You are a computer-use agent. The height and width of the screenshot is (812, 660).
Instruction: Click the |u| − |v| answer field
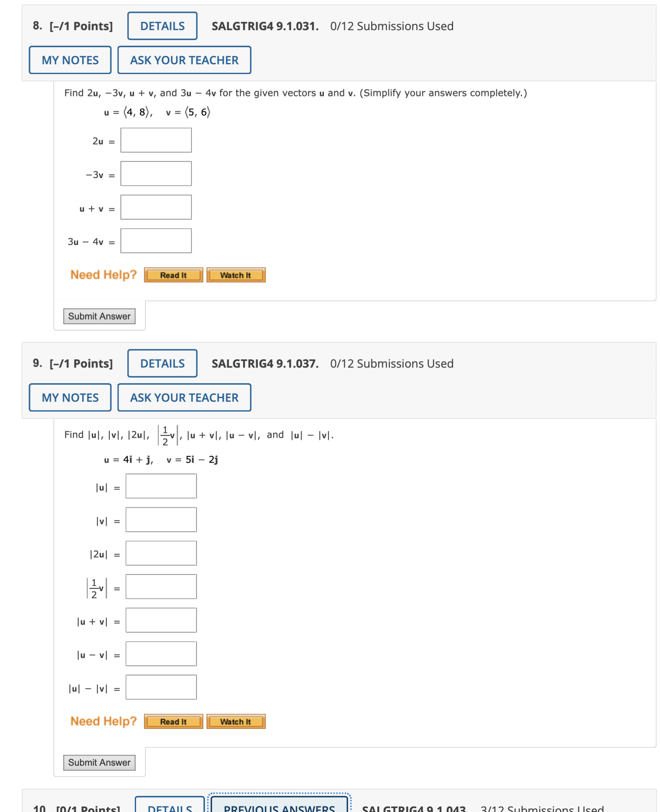pos(161,687)
